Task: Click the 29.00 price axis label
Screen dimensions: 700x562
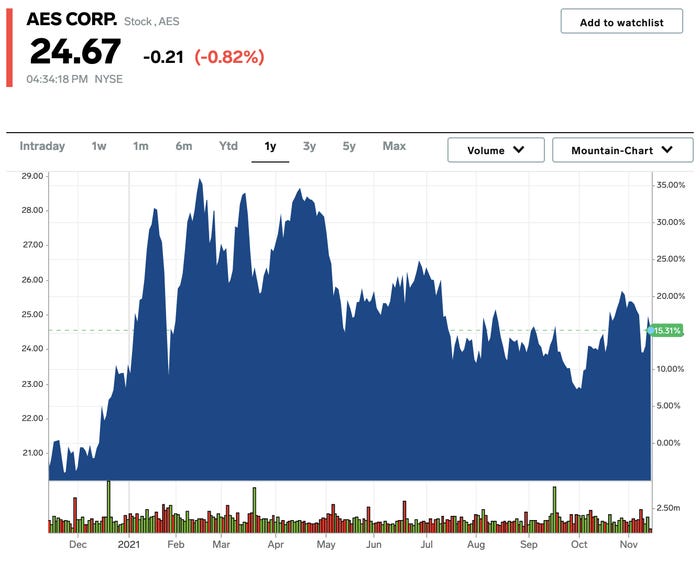Action: tap(32, 176)
